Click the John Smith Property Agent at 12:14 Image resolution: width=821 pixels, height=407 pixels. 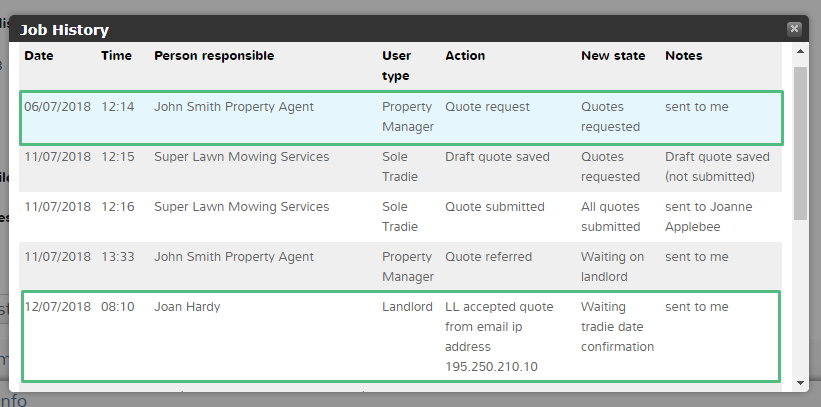pos(234,107)
